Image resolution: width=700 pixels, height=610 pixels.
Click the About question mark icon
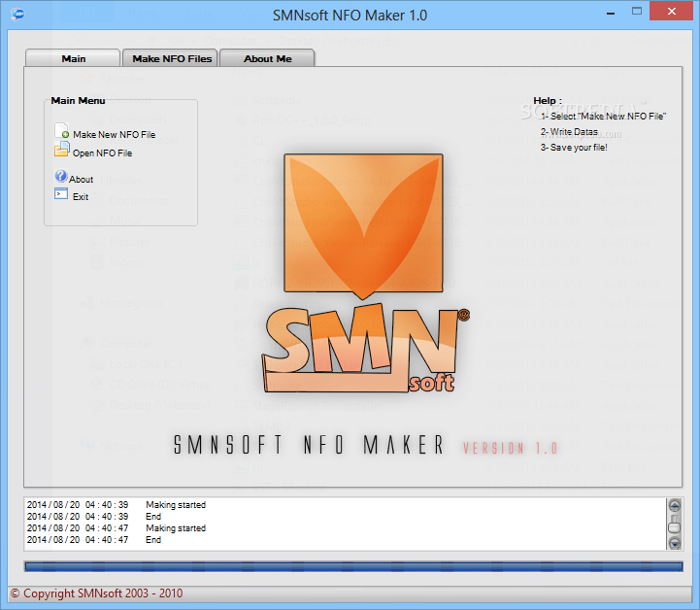pos(61,176)
